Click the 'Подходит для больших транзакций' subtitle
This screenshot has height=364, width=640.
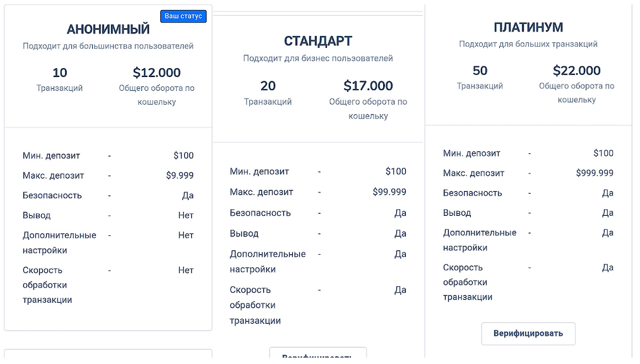tap(528, 44)
